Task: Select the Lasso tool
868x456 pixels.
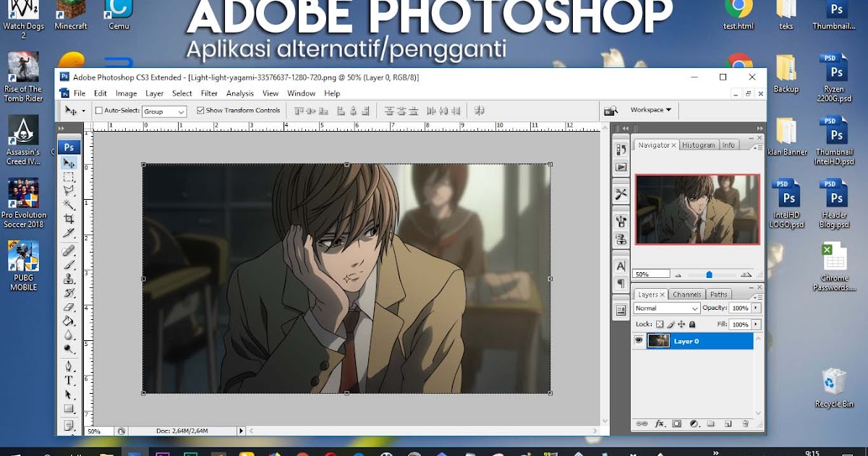Action: tap(69, 190)
